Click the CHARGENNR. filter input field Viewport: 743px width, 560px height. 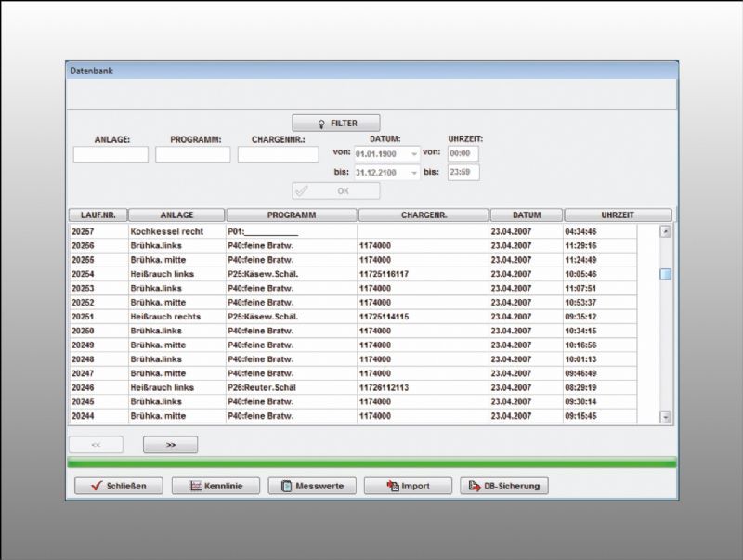click(x=278, y=154)
